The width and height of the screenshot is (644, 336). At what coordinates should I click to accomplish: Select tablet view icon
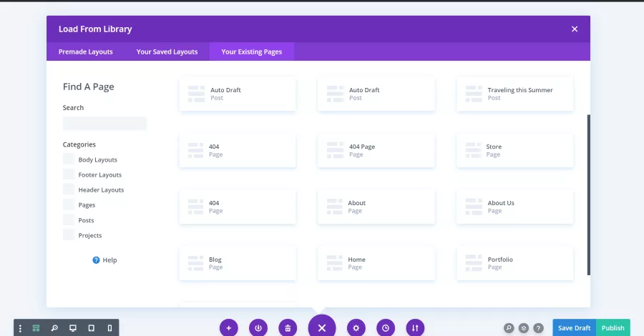click(91, 328)
